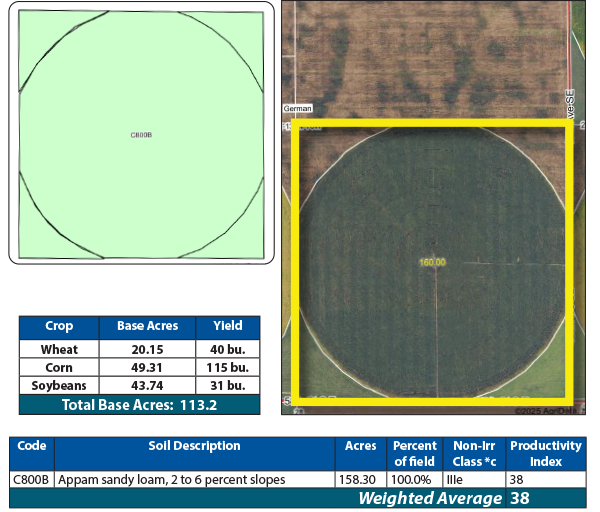Click the Corn base acres value 49.31
600x512 pixels.
click(x=147, y=367)
